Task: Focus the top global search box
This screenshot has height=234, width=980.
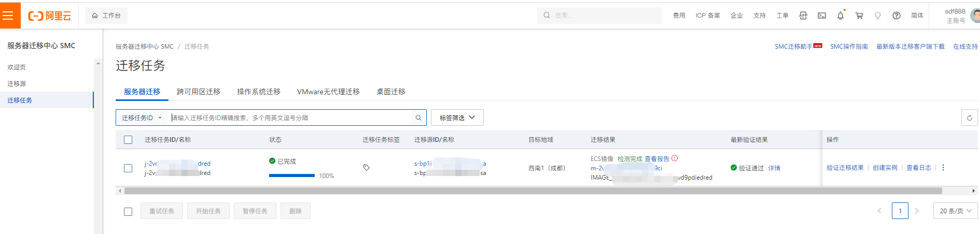Action: click(599, 16)
